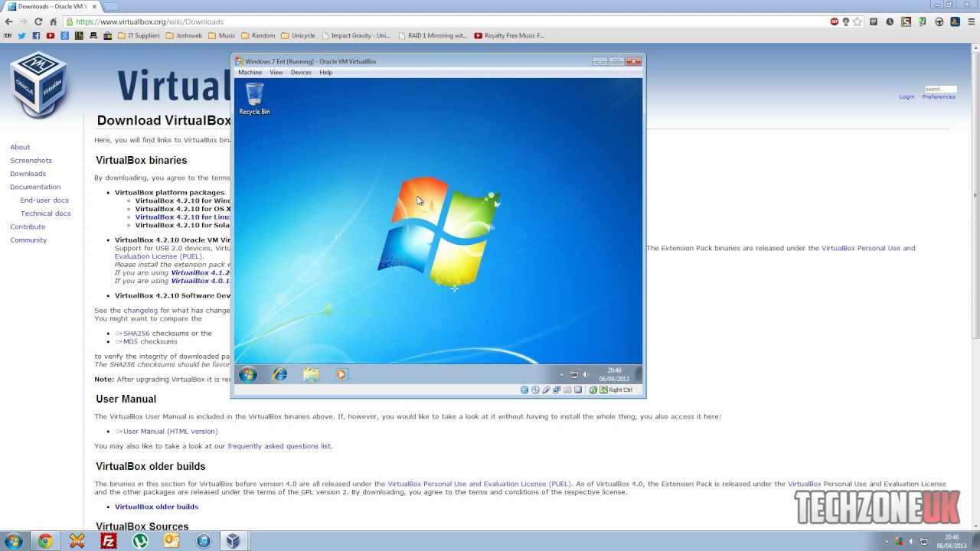Go to Chrome home page
980x551 pixels.
tap(54, 21)
